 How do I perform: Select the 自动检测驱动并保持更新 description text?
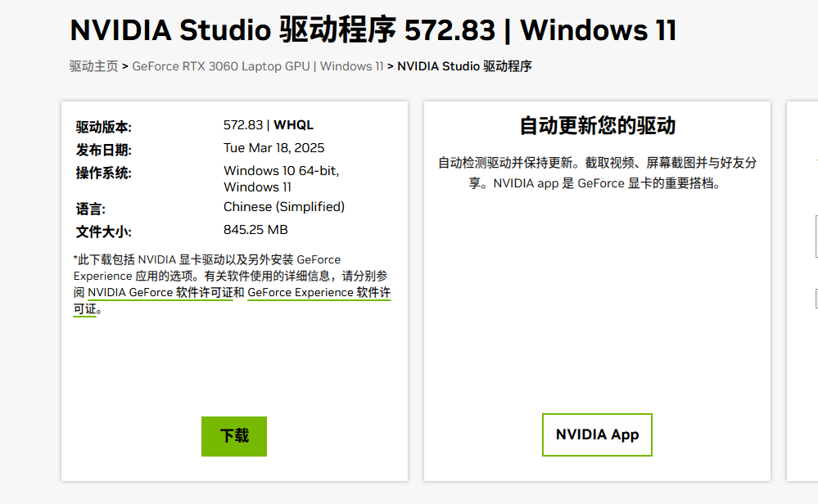click(x=597, y=173)
